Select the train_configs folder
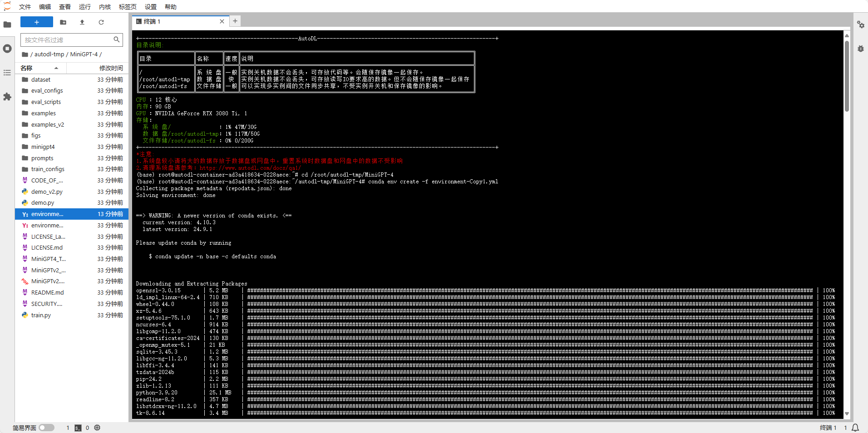 pos(72,169)
